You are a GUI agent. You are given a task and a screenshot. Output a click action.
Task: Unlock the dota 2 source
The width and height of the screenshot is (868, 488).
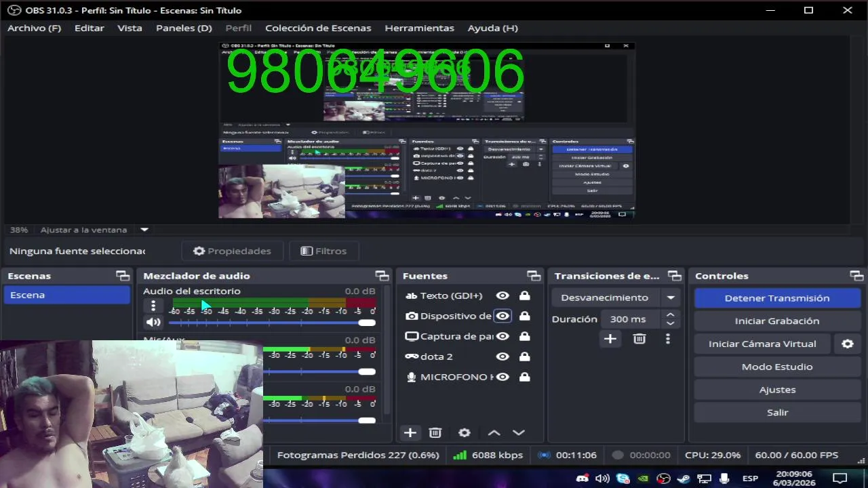(x=524, y=357)
